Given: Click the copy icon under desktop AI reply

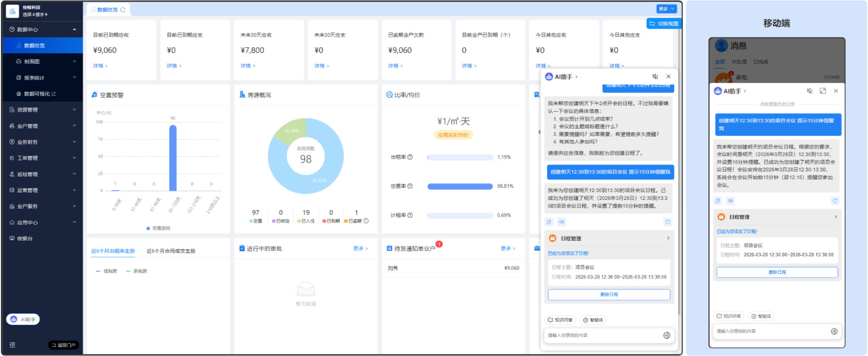Looking at the screenshot, I should coord(549,222).
